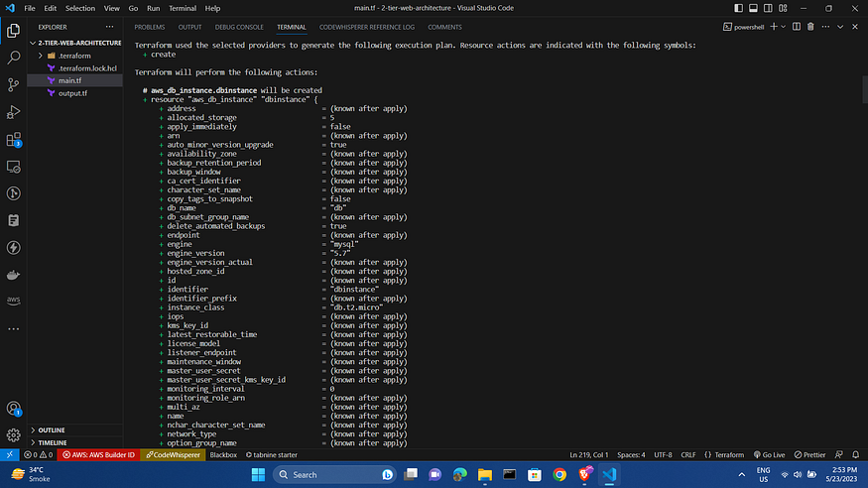This screenshot has height=488, width=868.
Task: Go to line via Ln 219, Col 1
Action: [x=588, y=455]
